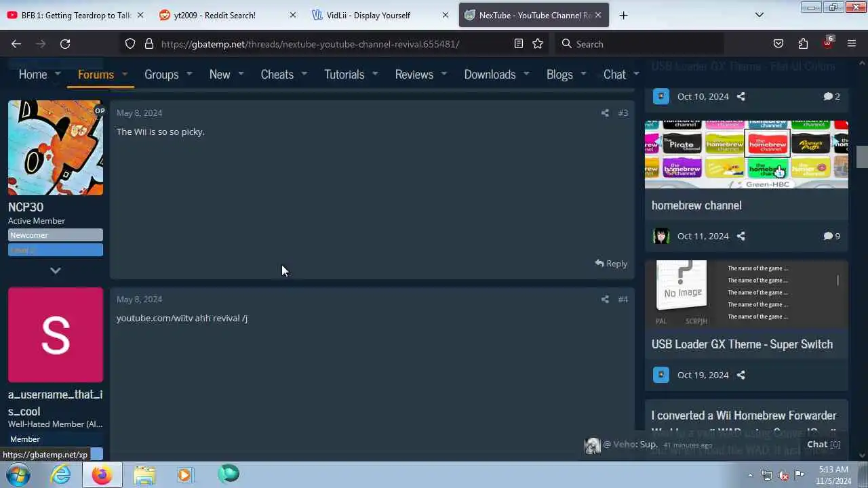This screenshot has height=488, width=868.
Task: Open the tracking protection shield icon
Action: tap(130, 43)
